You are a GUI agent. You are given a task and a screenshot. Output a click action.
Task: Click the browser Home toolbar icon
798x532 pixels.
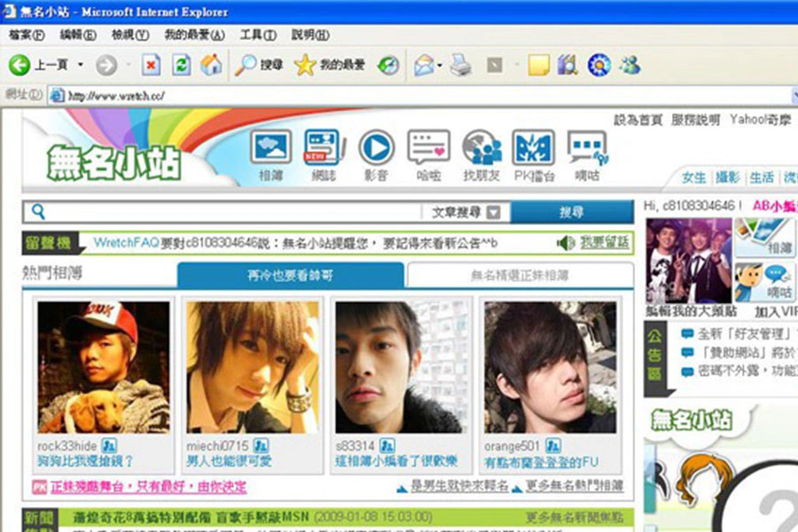point(211,65)
